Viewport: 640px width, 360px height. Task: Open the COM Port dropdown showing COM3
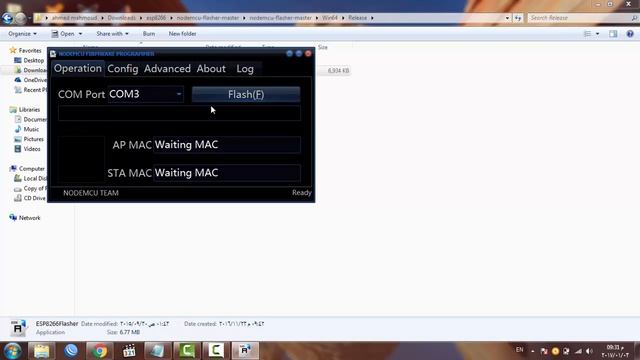pyautogui.click(x=146, y=94)
